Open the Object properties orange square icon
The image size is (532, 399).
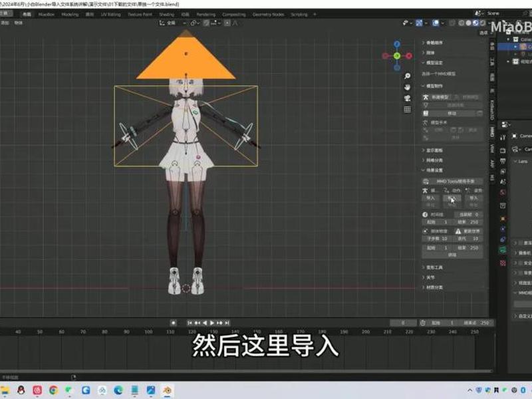tap(503, 219)
